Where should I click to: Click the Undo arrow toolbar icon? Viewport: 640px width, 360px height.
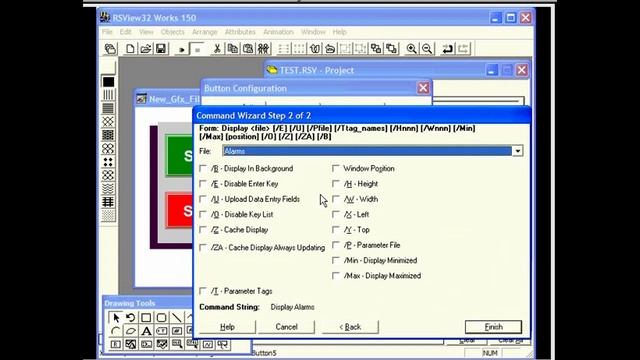coord(448,49)
